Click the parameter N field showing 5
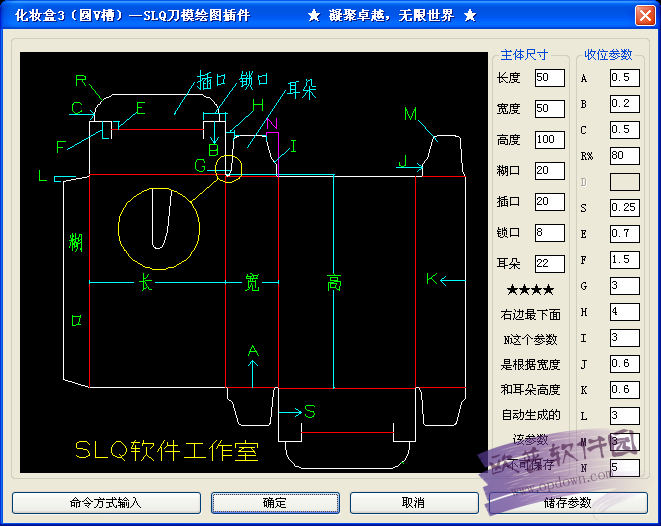This screenshot has width=661, height=526. (x=625, y=468)
